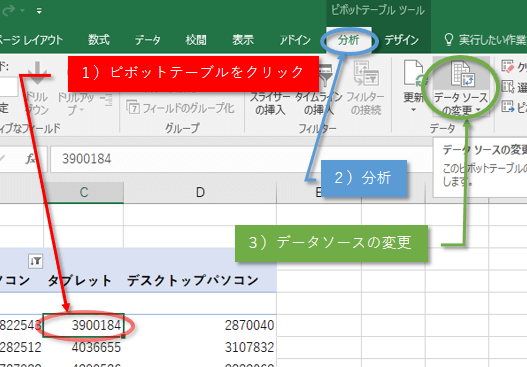Click the move PivotTable icon

508,107
